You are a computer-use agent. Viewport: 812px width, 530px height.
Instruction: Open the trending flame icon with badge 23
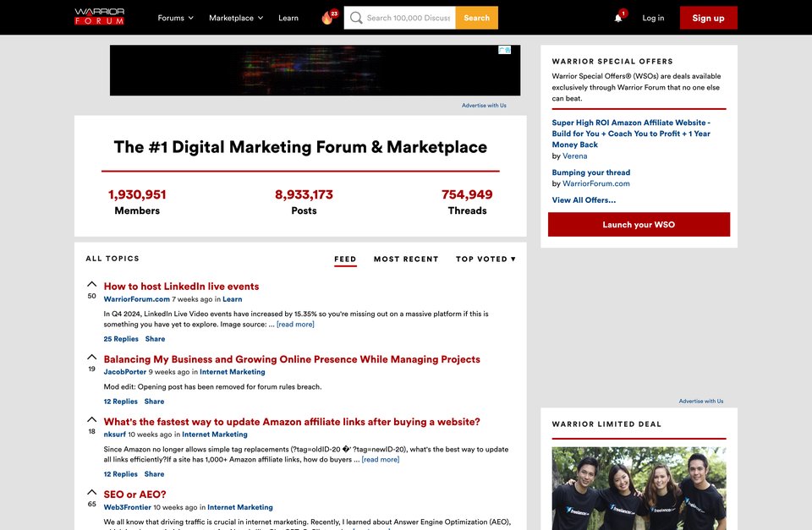point(329,17)
